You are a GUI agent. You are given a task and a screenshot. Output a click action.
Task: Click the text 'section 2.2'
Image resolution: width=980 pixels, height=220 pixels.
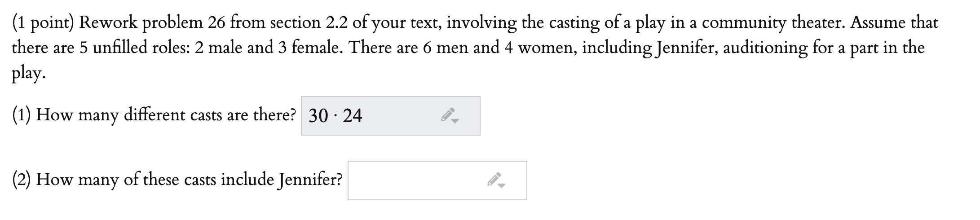[x=309, y=22]
